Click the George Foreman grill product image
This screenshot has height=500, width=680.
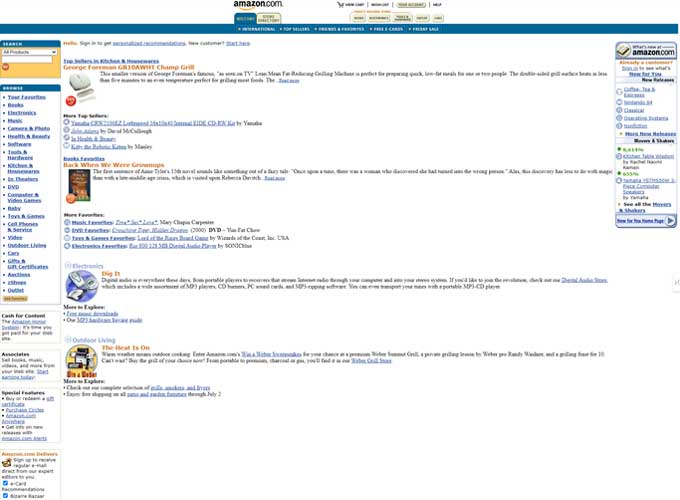[81, 87]
